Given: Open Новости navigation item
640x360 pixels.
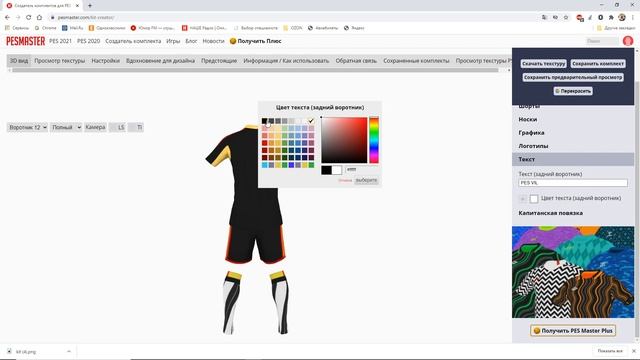Looking at the screenshot, I should click(x=213, y=41).
